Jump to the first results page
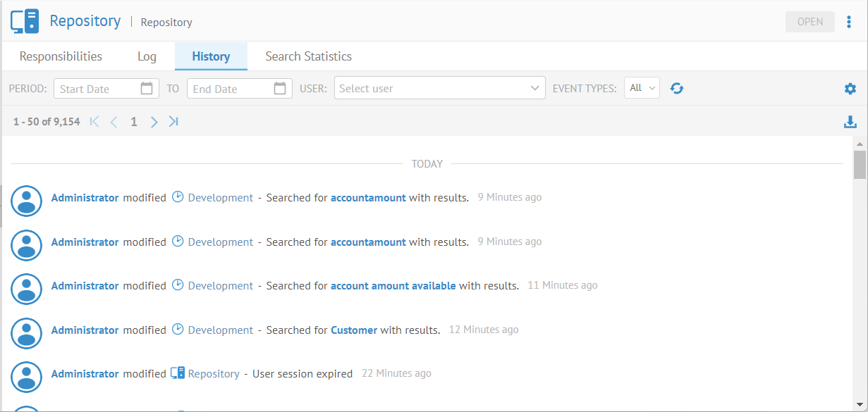This screenshot has width=868, height=412. pos(94,122)
